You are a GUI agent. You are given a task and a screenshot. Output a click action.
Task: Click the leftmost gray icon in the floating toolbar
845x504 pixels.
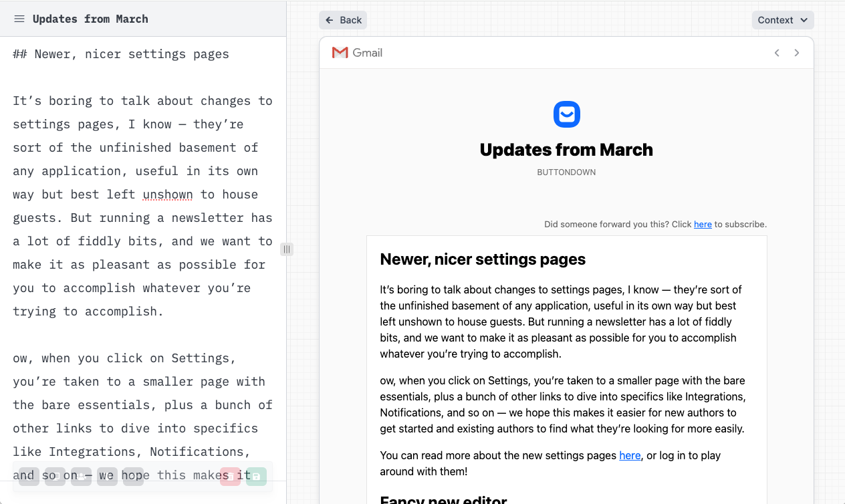(27, 475)
